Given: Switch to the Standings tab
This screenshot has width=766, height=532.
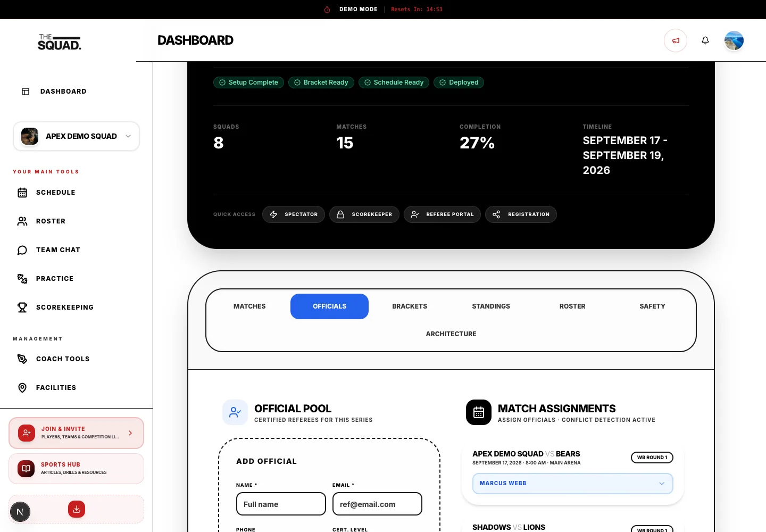Looking at the screenshot, I should coord(491,306).
